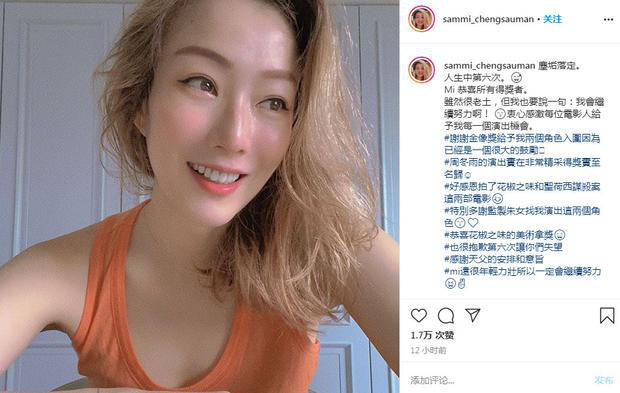Open the three-dot more options menu
The width and height of the screenshot is (620, 393).
609,19
